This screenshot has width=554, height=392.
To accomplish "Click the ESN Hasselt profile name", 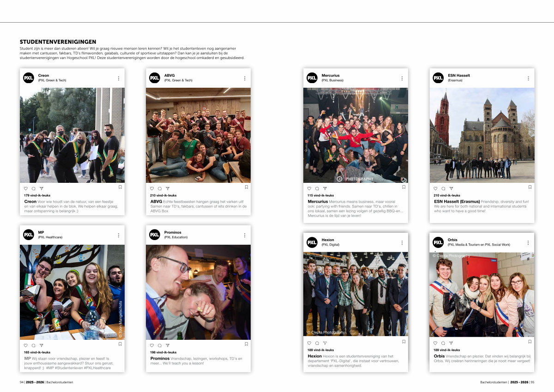I will pyautogui.click(x=458, y=75).
